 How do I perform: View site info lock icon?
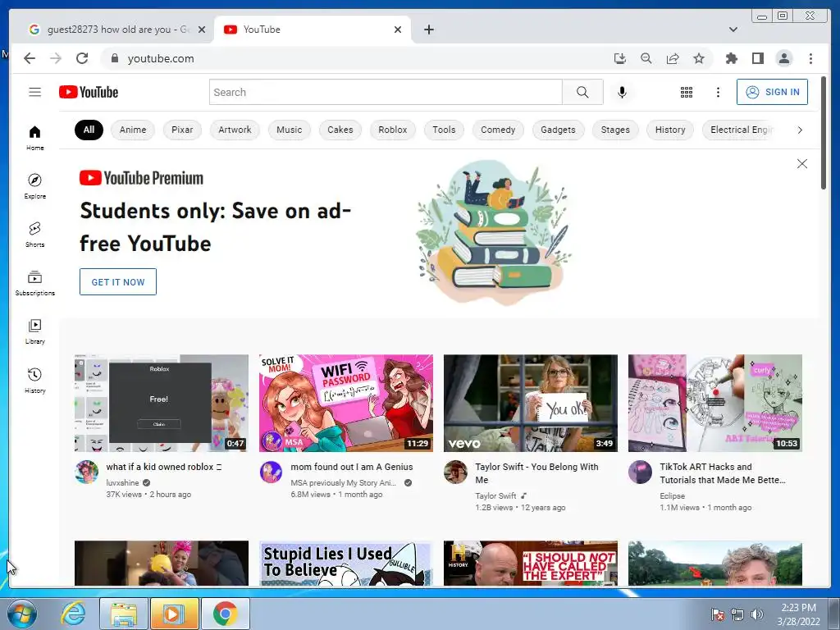(x=114, y=58)
